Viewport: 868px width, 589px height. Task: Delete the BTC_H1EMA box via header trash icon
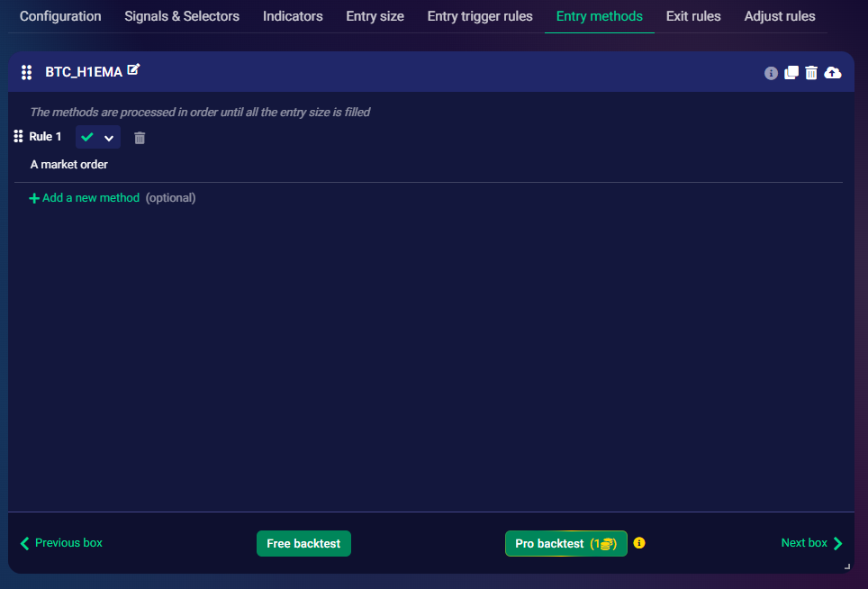click(811, 73)
